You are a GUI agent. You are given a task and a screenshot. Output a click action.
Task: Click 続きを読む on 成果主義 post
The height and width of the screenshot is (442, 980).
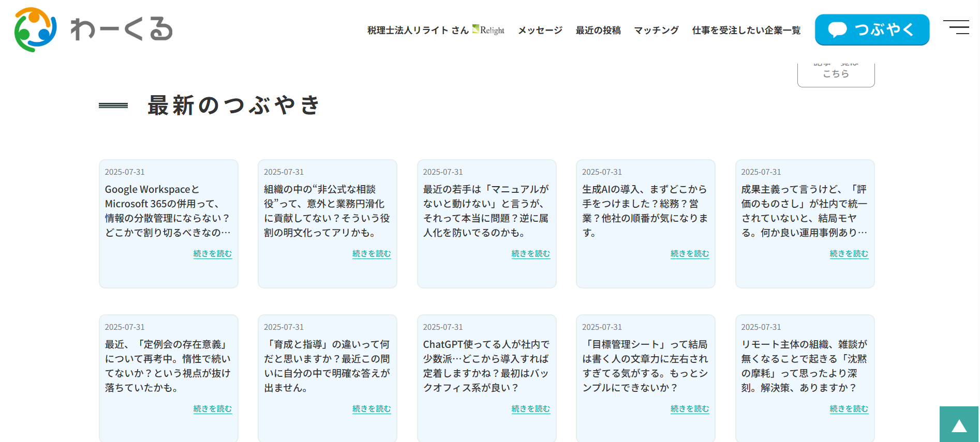tap(849, 253)
